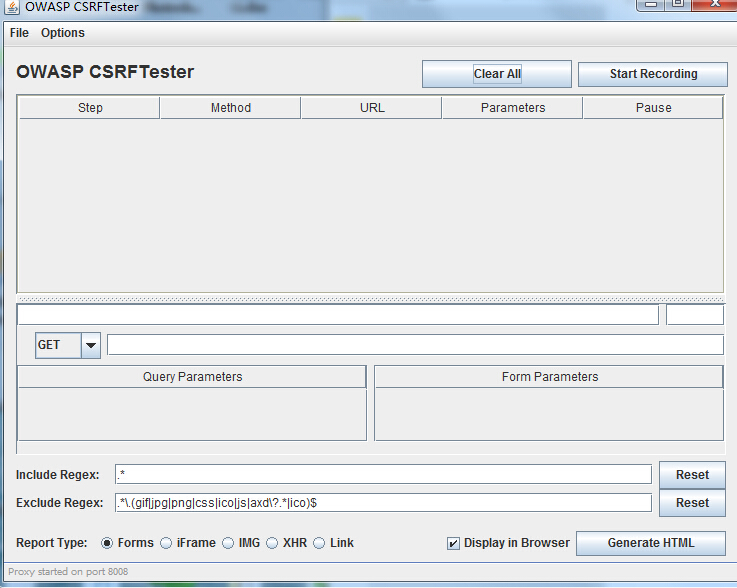The image size is (737, 588).
Task: Click the URL column header
Action: tap(372, 108)
